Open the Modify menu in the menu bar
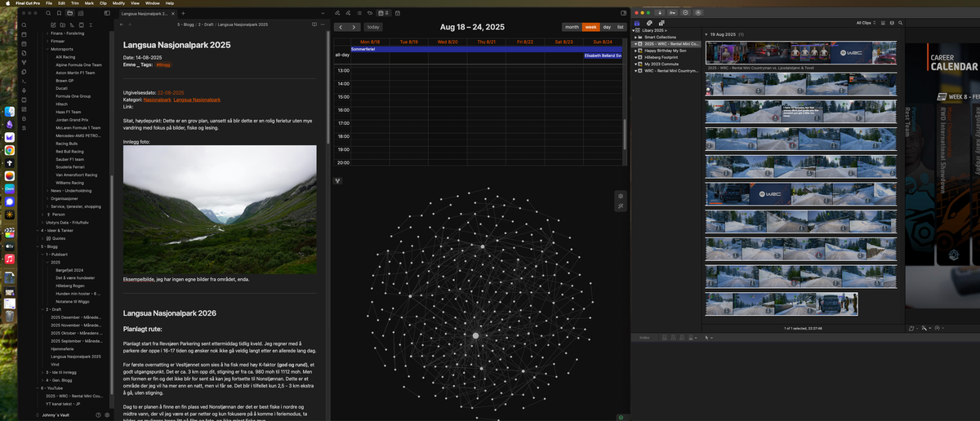Image resolution: width=980 pixels, height=421 pixels. click(x=118, y=3)
